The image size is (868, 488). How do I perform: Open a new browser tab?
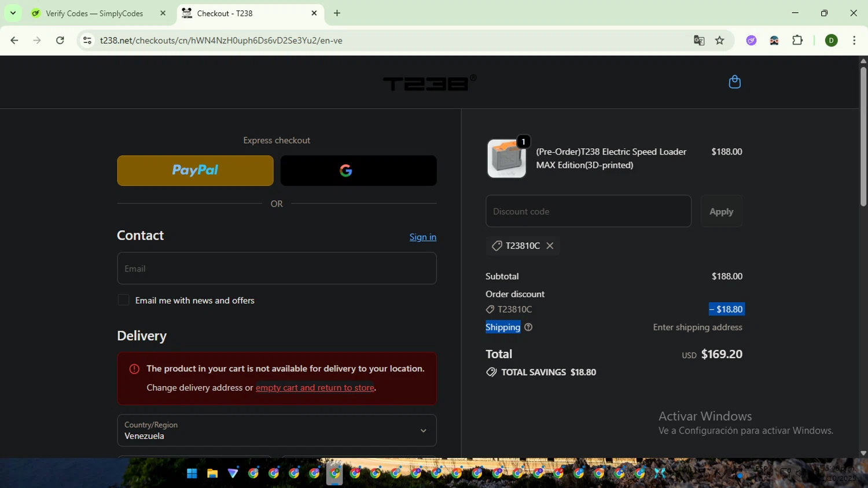[x=337, y=13]
